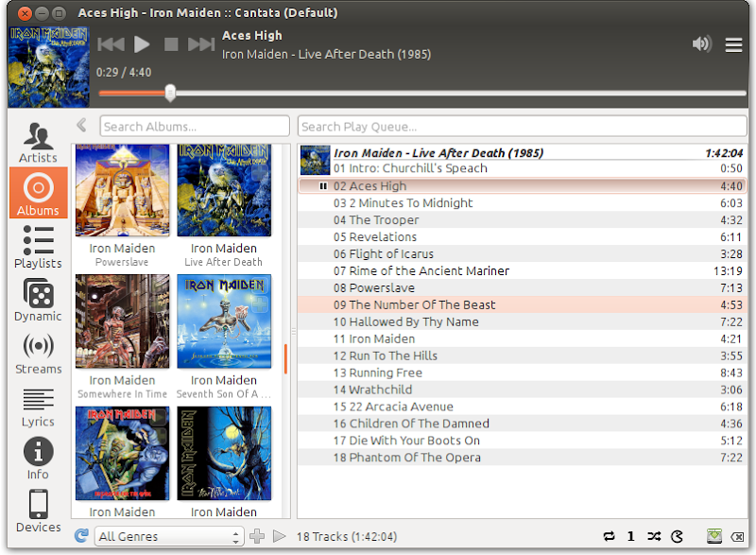Toggle shuffle (random) playback
Viewport: 756px width, 555px height.
(x=654, y=536)
